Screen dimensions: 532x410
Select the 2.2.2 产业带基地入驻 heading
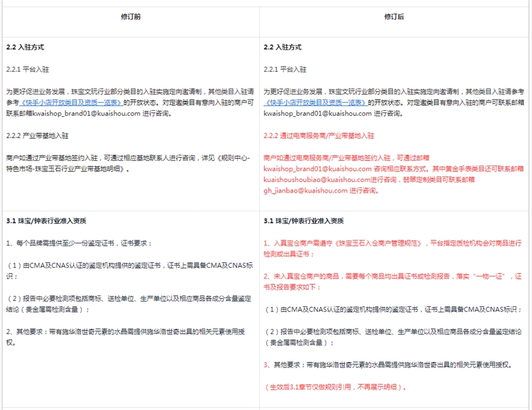37,135
